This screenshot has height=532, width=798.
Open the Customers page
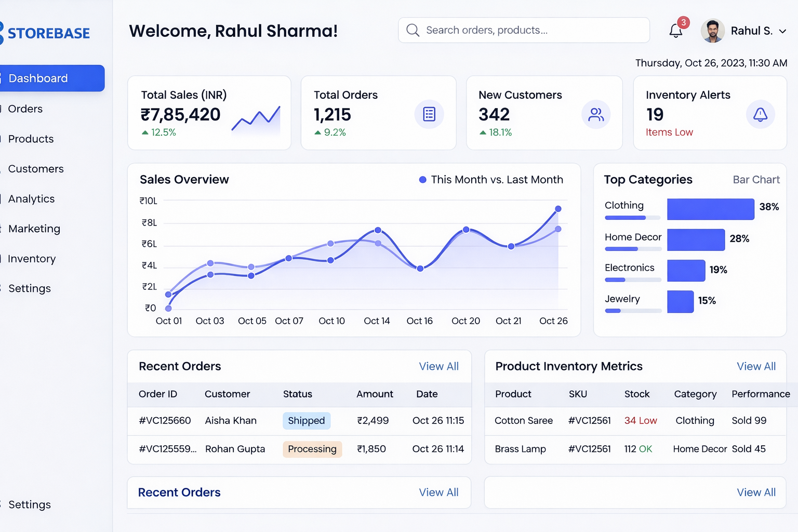coord(36,168)
